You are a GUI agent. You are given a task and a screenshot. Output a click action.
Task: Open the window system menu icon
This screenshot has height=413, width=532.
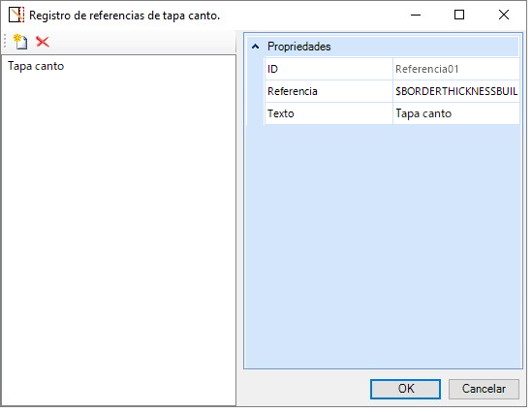coord(16,16)
